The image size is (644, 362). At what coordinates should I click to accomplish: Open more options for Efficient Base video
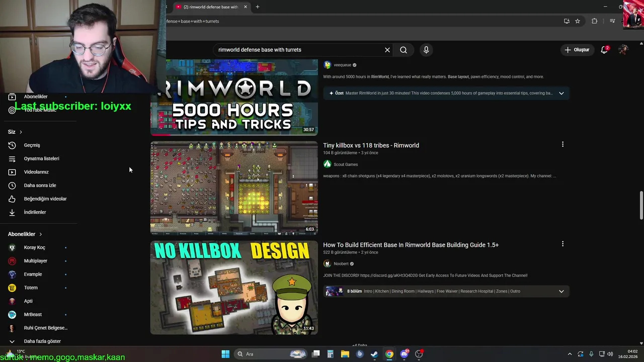point(562,244)
